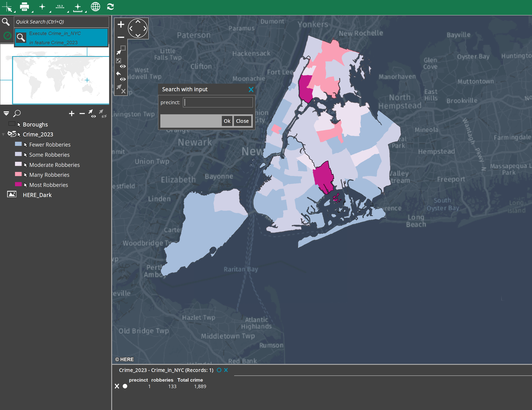The image size is (532, 410).
Task: Click the print tool icon
Action: click(x=24, y=7)
